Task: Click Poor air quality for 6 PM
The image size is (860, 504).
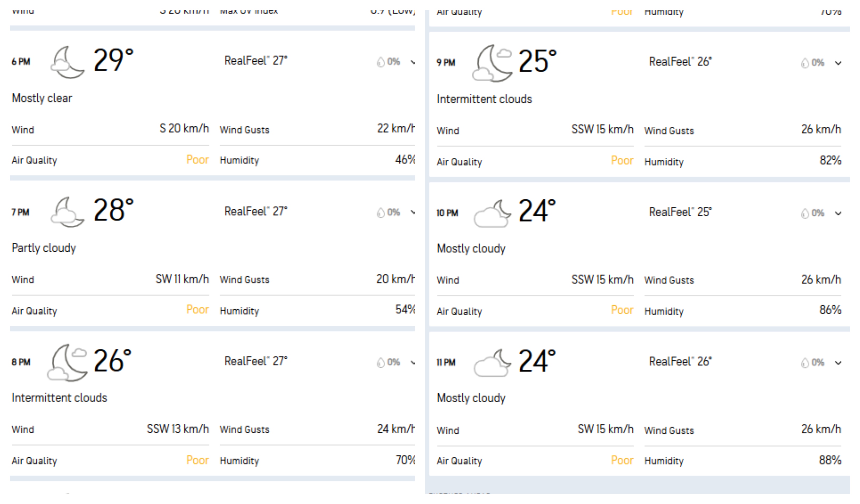Action: click(x=197, y=160)
